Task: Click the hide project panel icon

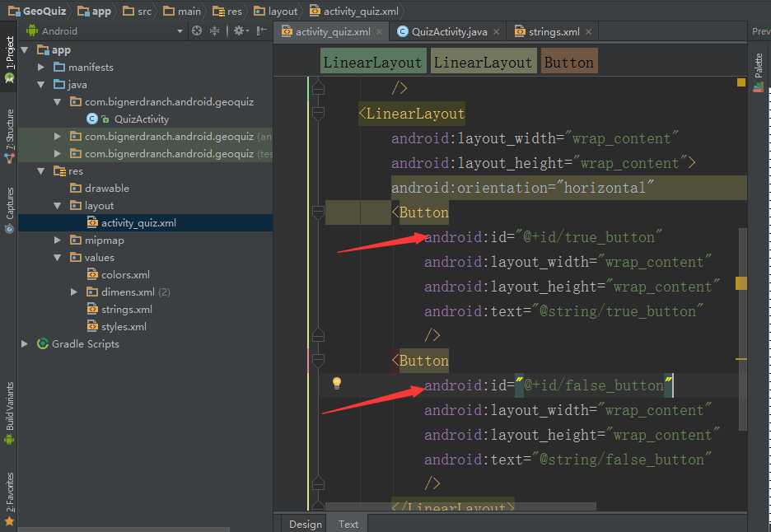Action: click(x=262, y=31)
